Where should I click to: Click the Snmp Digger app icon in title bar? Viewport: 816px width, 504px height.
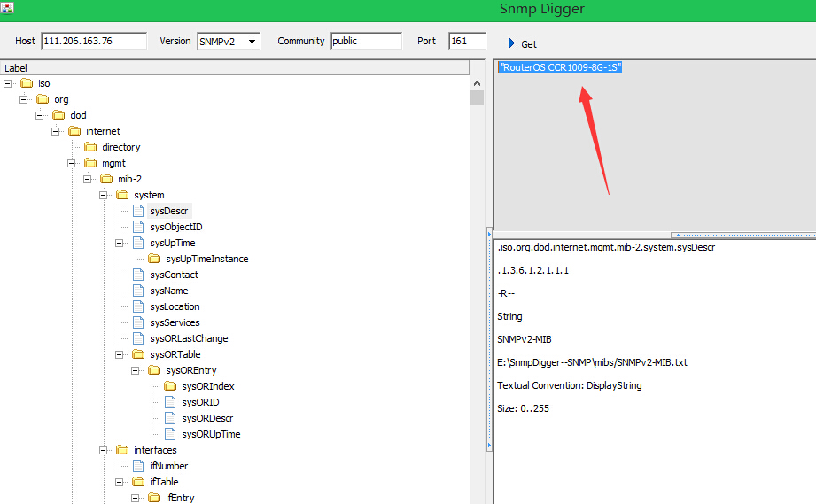pos(7,8)
